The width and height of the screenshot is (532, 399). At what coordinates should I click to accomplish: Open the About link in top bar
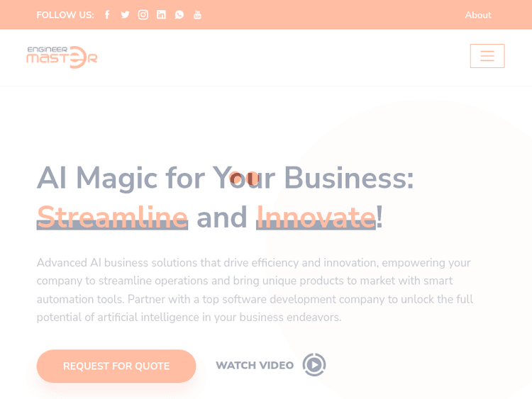coord(477,15)
